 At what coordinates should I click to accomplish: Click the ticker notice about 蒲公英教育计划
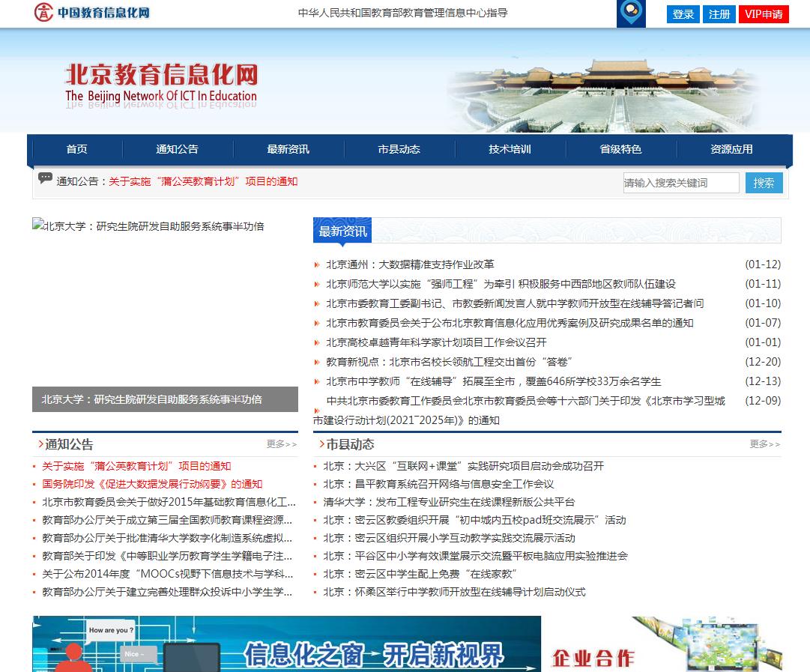[203, 181]
